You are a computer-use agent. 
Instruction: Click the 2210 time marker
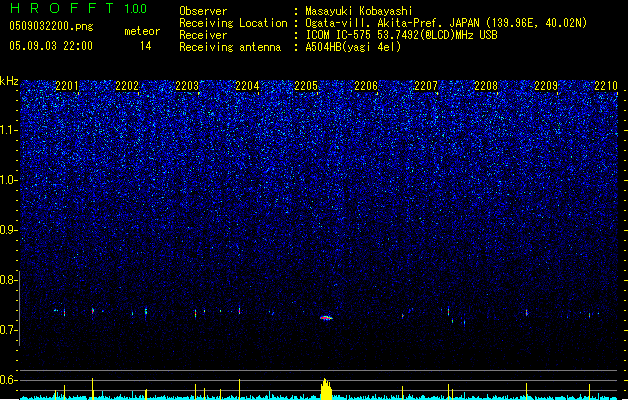[606, 86]
